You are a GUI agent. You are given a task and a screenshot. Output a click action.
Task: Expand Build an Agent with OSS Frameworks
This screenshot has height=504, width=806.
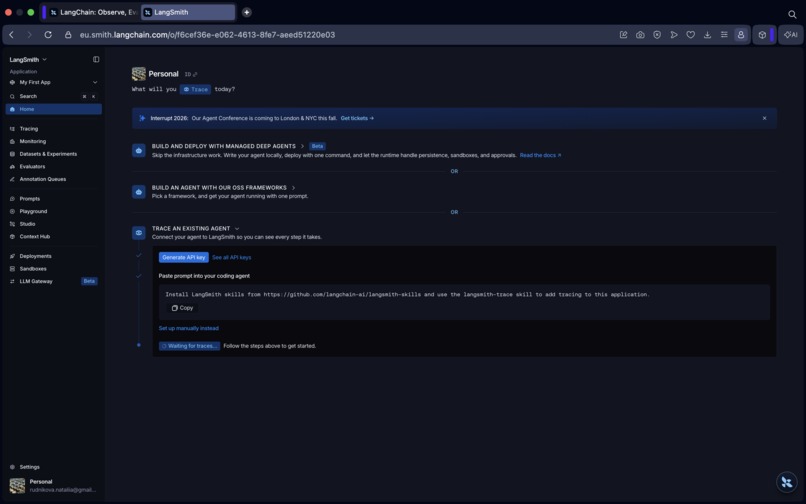[x=294, y=188]
